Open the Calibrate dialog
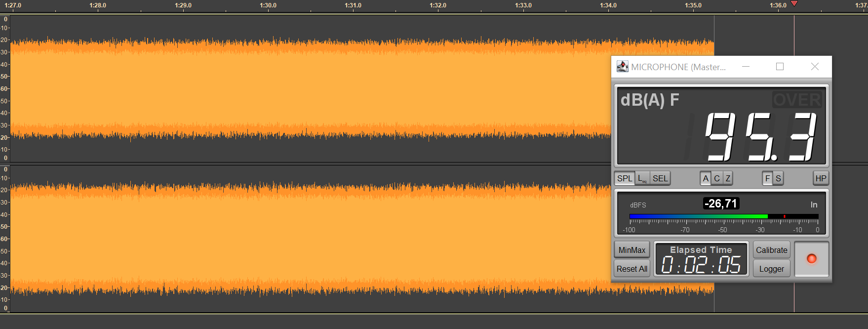The height and width of the screenshot is (329, 868). coord(772,250)
